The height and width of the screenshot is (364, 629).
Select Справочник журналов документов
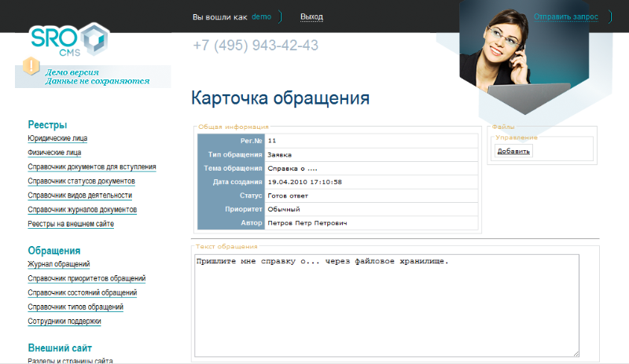pyautogui.click(x=82, y=210)
